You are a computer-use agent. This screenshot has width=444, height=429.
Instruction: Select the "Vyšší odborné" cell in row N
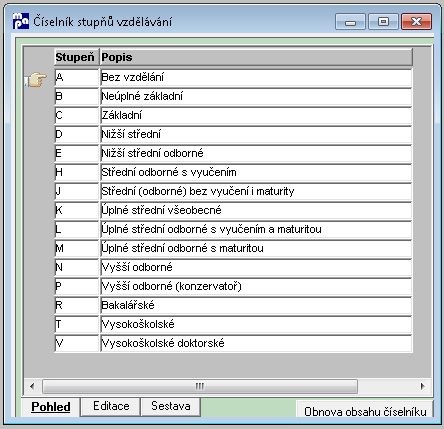[x=256, y=268]
